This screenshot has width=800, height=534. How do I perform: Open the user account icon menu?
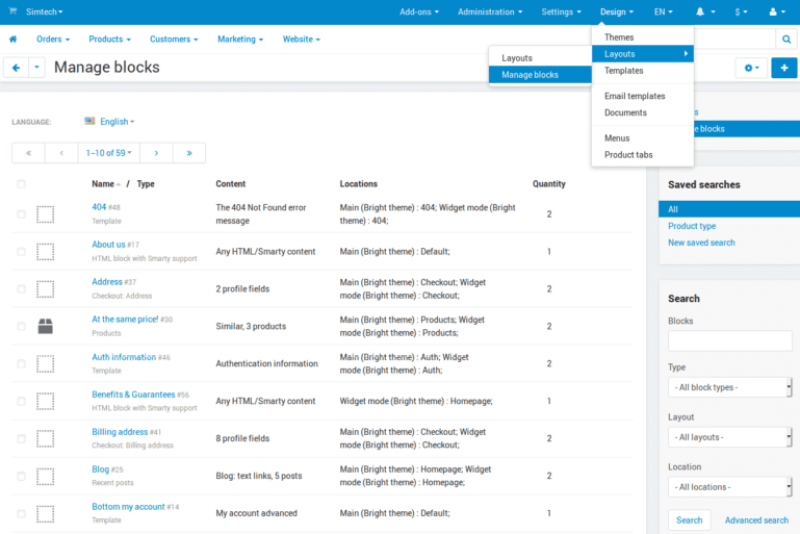(775, 12)
